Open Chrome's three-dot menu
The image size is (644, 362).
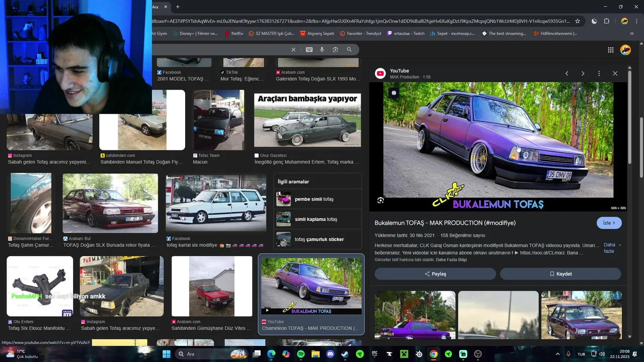coord(637,21)
